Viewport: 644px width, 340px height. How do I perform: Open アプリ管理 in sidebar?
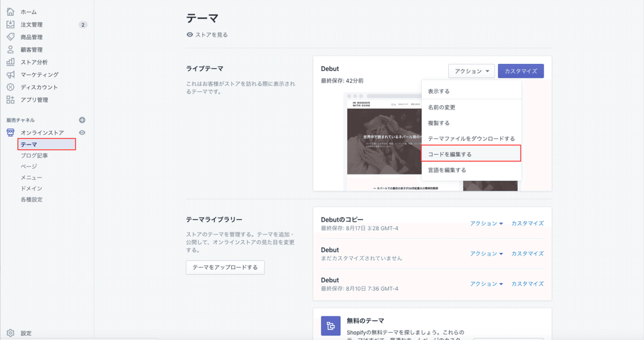tap(34, 100)
